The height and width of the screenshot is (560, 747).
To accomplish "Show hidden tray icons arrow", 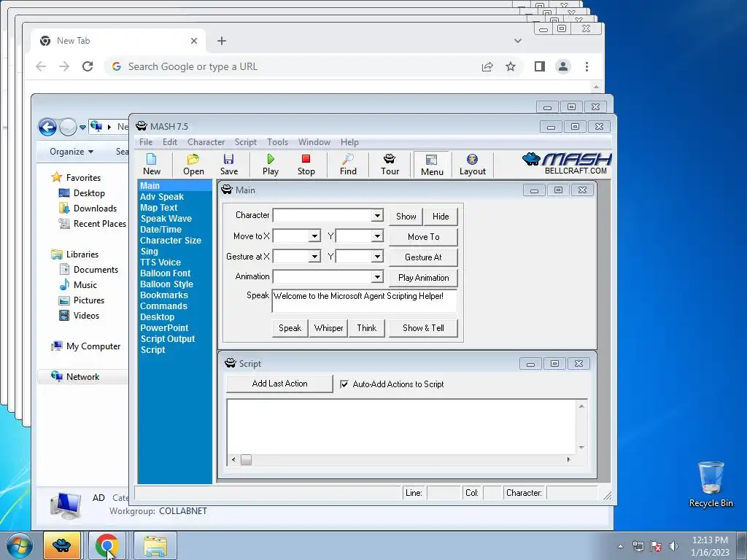I will click(620, 546).
